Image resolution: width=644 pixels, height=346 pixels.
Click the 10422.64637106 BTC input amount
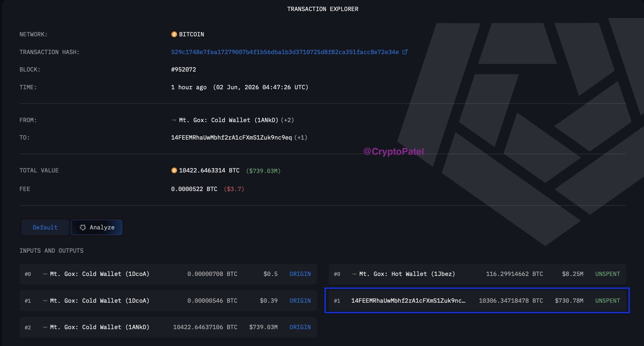click(205, 327)
